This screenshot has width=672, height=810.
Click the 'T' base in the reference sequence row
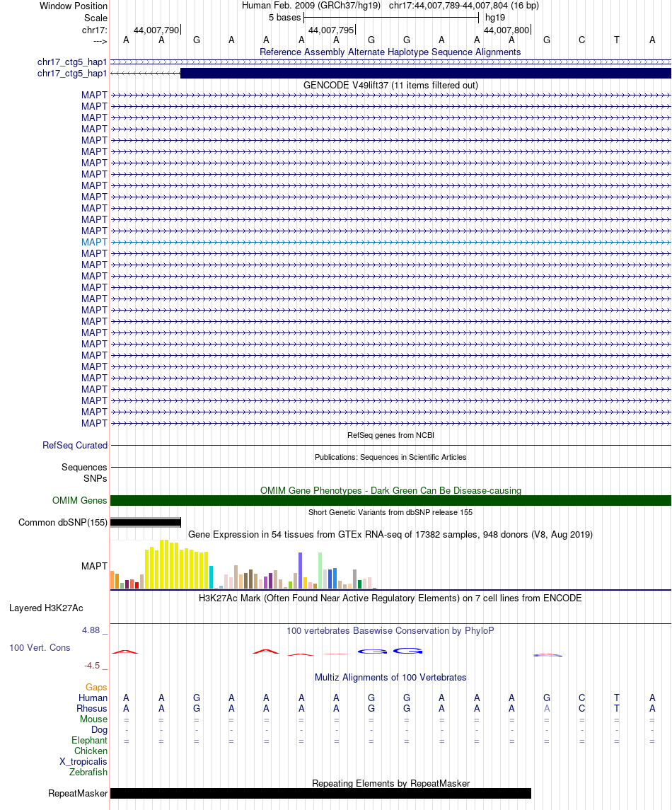tap(617, 40)
